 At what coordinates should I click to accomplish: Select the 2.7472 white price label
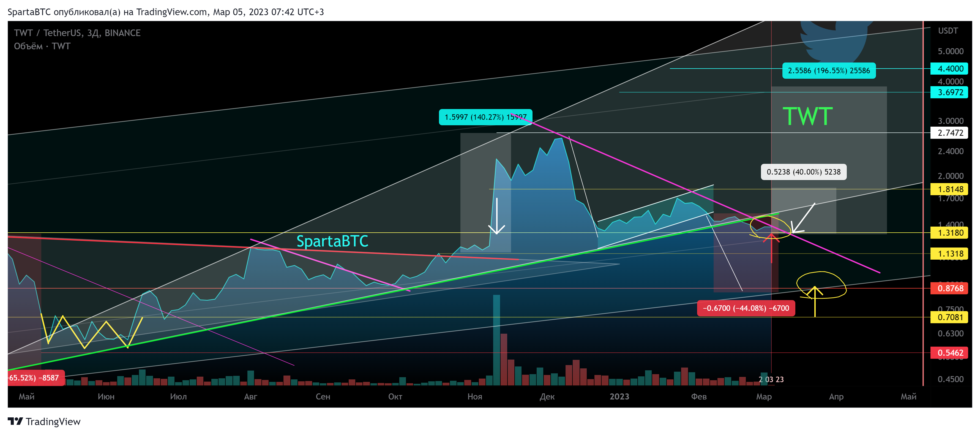(x=949, y=133)
